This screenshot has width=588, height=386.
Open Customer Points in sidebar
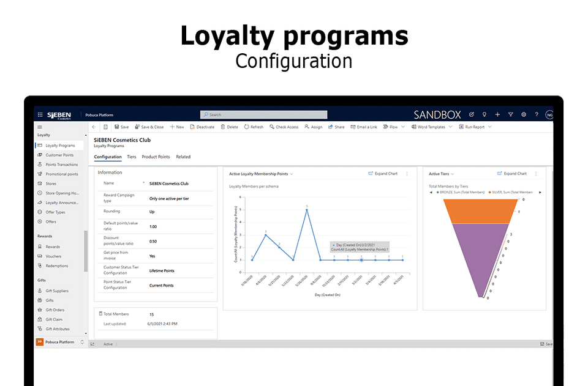click(60, 155)
